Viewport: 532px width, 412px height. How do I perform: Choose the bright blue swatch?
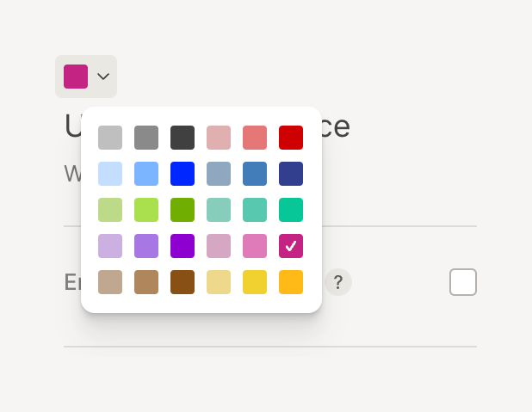[182, 174]
